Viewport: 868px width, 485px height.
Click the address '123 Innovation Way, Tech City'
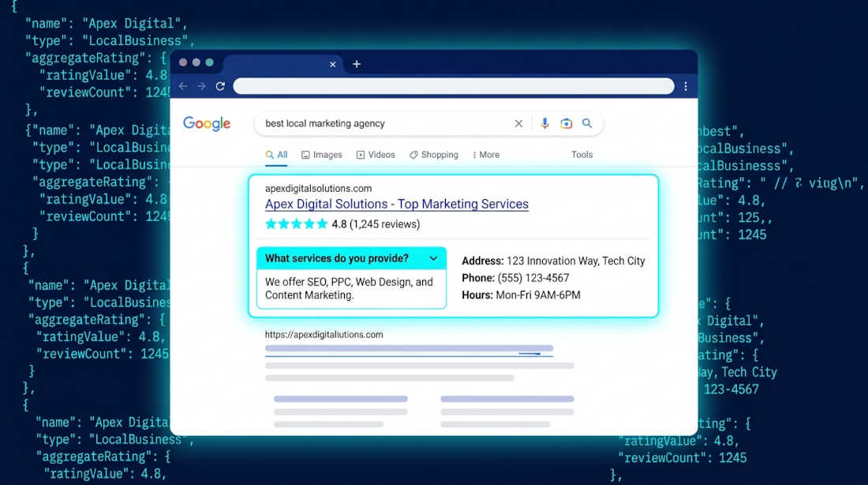[576, 261]
